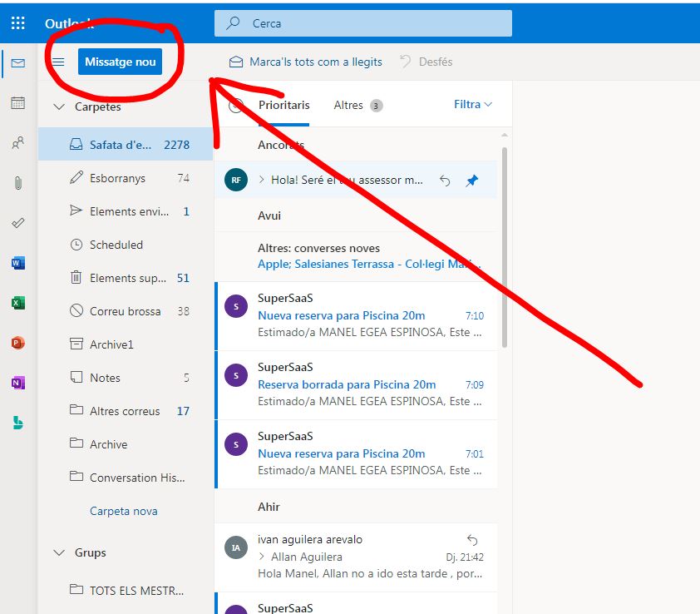Select the Prioritaris tab
The width and height of the screenshot is (700, 614).
pyautogui.click(x=283, y=106)
